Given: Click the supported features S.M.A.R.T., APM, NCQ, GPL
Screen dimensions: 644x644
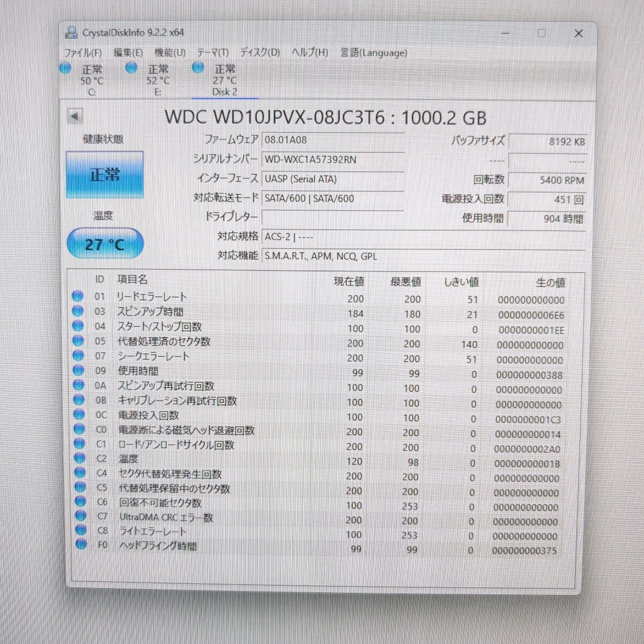Looking at the screenshot, I should (x=424, y=257).
